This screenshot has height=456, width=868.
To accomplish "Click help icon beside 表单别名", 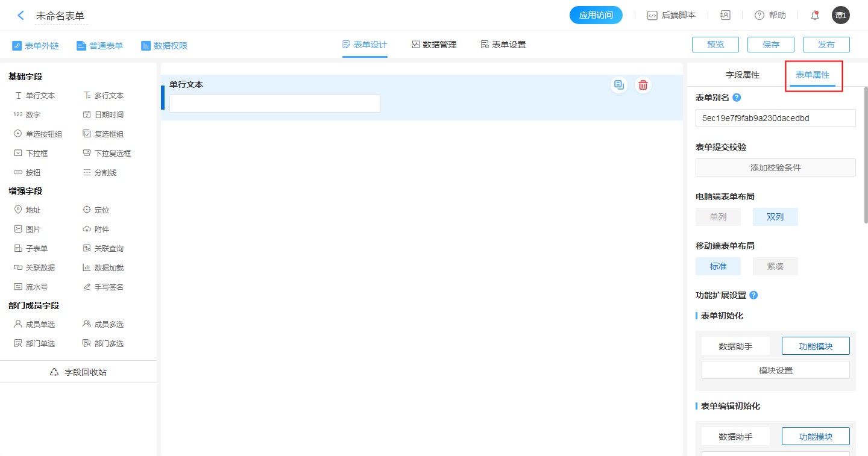I will click(x=737, y=98).
